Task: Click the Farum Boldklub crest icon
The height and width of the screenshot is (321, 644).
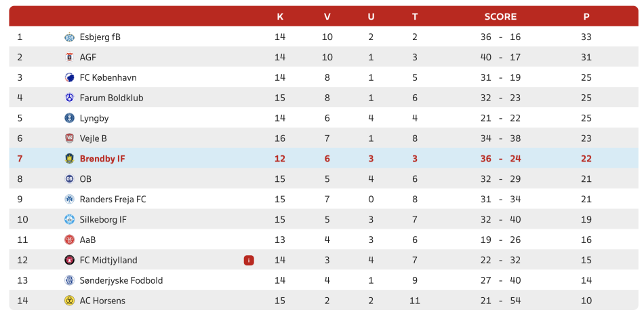Action: click(69, 98)
